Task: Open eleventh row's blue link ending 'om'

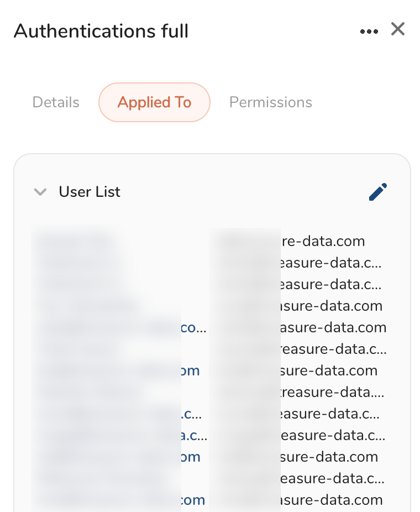Action: click(x=191, y=457)
